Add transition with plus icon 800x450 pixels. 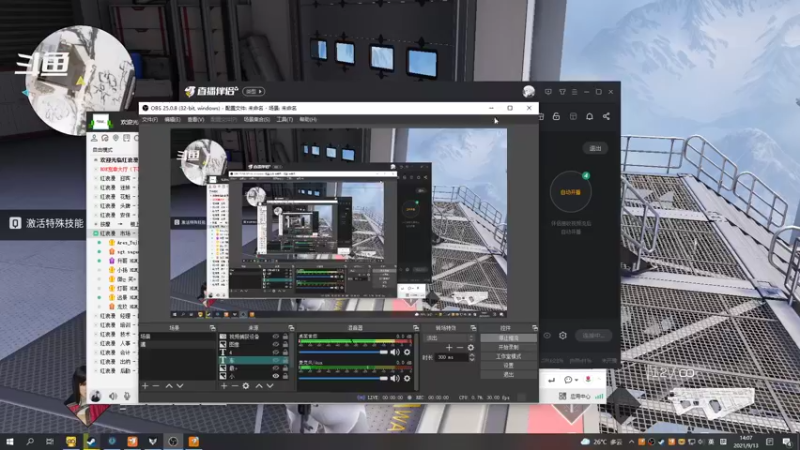(x=449, y=347)
